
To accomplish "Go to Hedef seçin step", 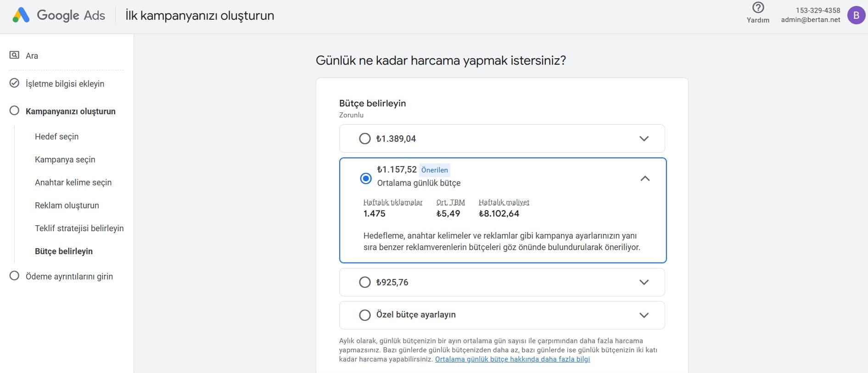I will click(56, 137).
